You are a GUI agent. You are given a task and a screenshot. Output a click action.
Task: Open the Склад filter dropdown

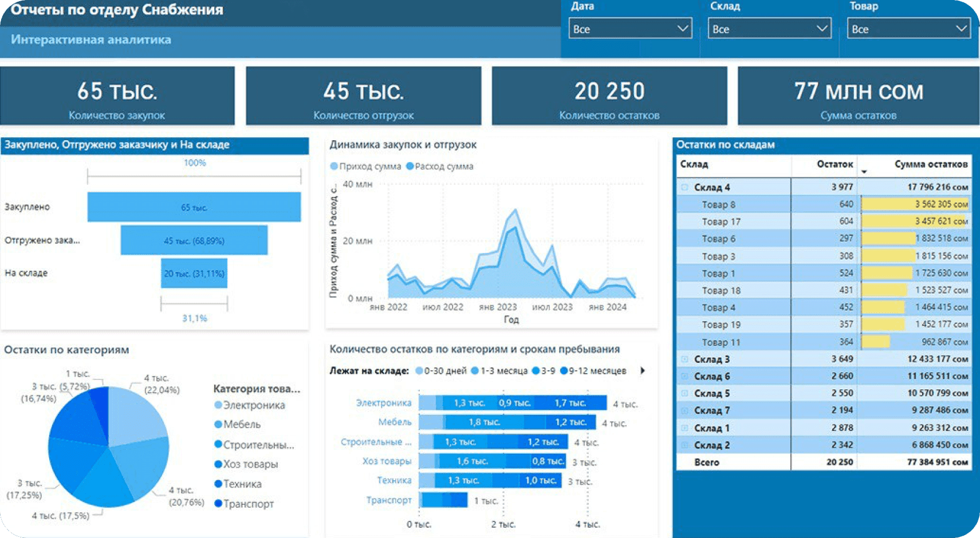[x=769, y=29]
